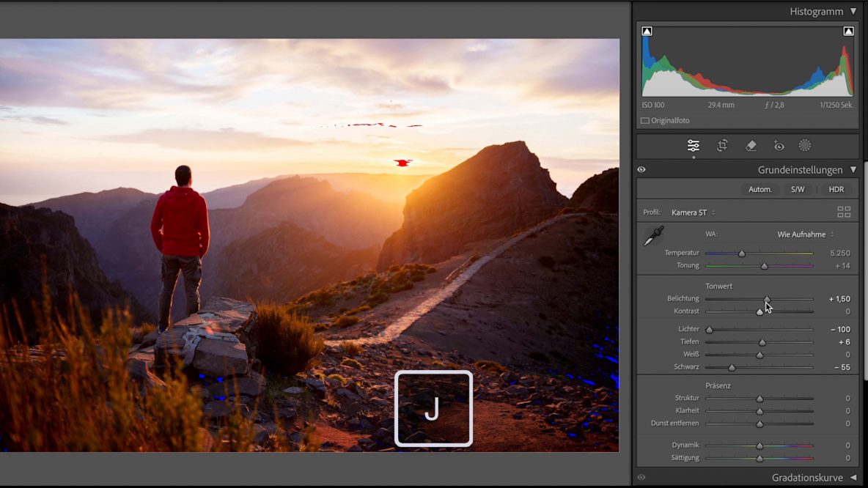Expand the Gradationskurve panel
Screen dimensions: 868x488
(853, 478)
